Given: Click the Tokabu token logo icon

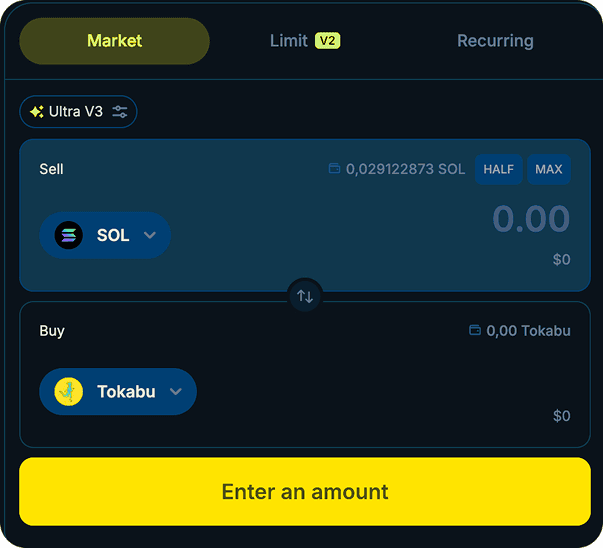Looking at the screenshot, I should (69, 391).
